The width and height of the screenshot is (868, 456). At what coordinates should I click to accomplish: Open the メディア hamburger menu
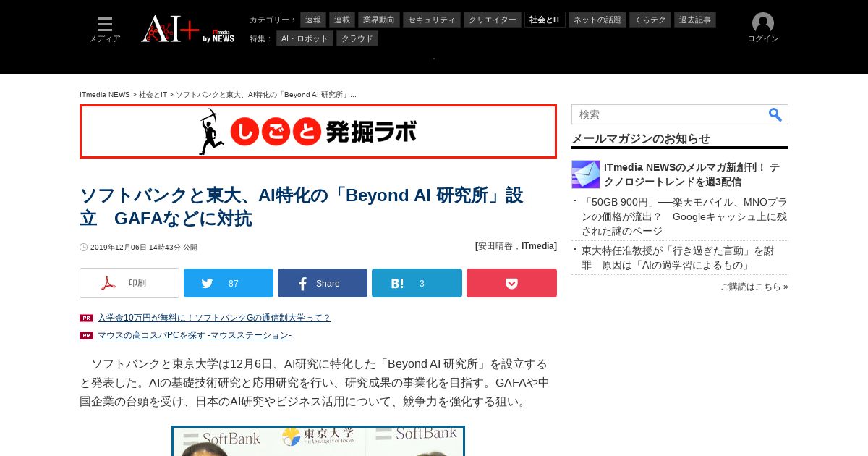105,30
